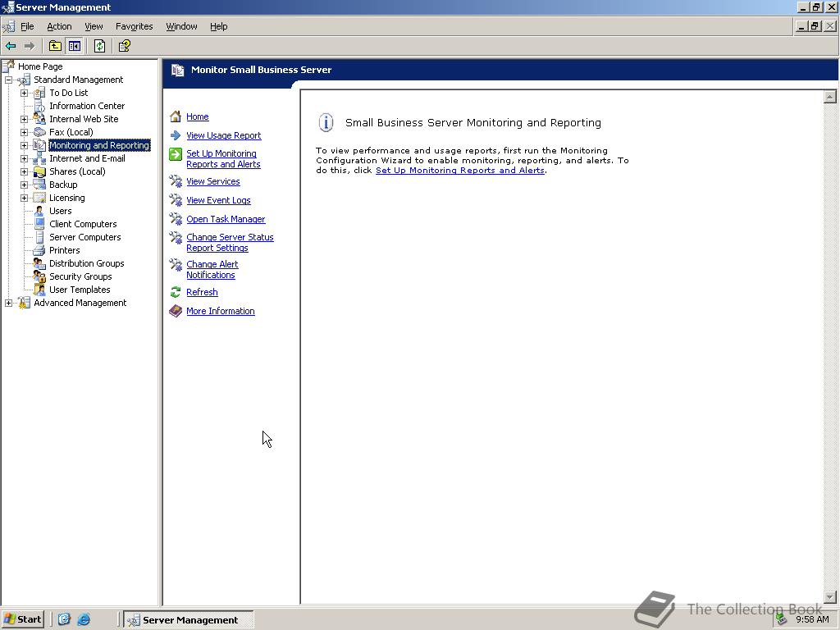Screen dimensions: 840x630
Task: Collapse the Standard Management node
Action: point(8,80)
